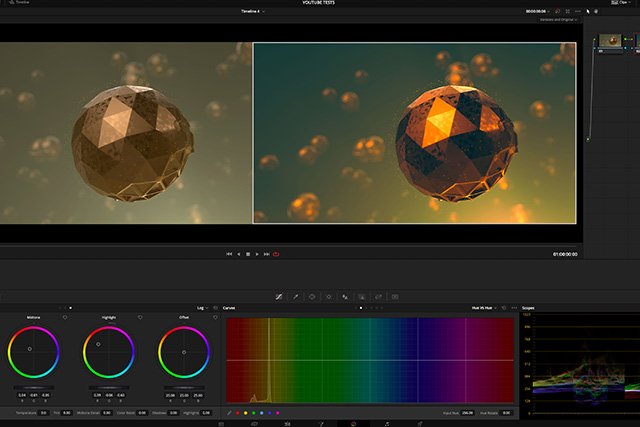Click the Temperature value field

(x=45, y=412)
